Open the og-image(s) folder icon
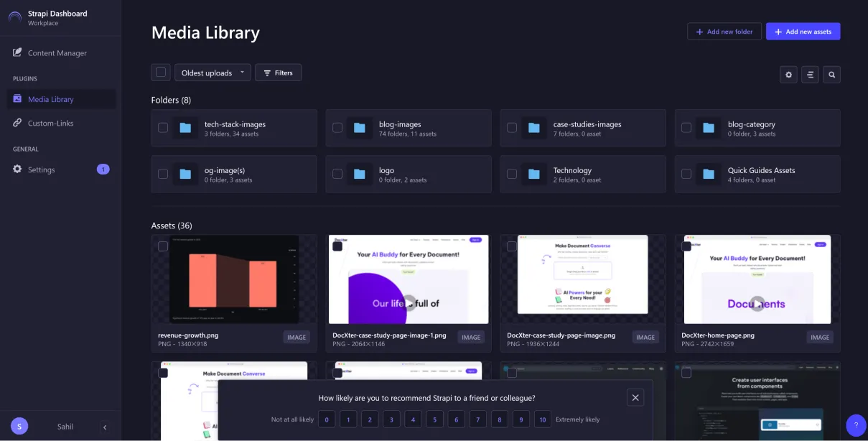Viewport: 868px width, 441px height. pyautogui.click(x=185, y=174)
